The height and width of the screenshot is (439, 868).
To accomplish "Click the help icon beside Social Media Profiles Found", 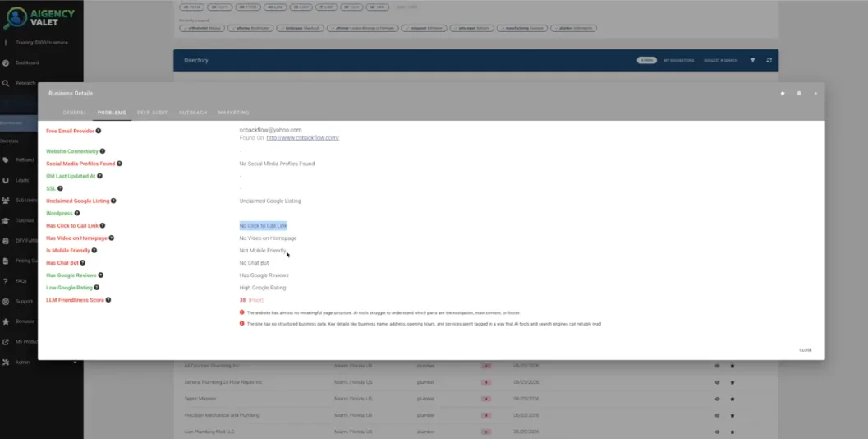I will click(119, 164).
